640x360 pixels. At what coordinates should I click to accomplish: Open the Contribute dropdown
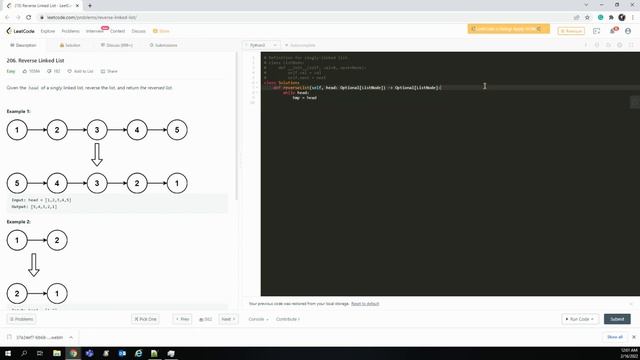point(288,319)
